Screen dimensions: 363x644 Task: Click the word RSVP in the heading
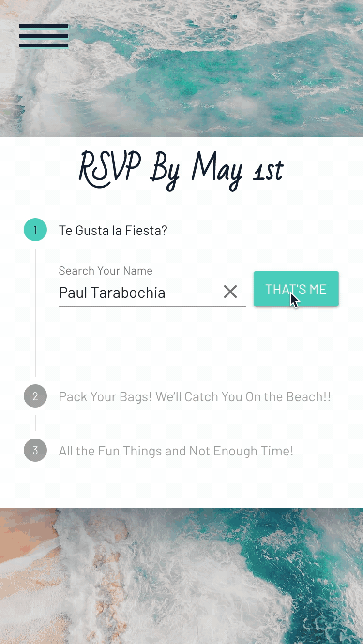[x=110, y=170]
